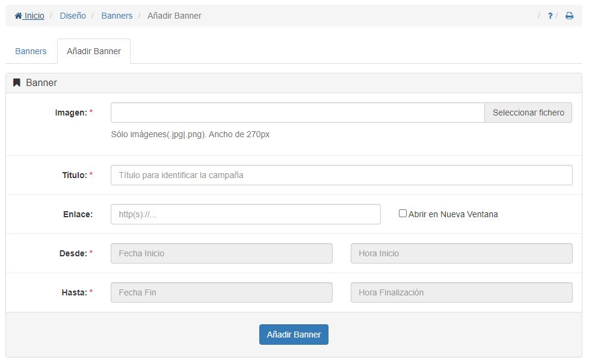Open the Hora Finalización time field
589x364 pixels.
pos(460,292)
